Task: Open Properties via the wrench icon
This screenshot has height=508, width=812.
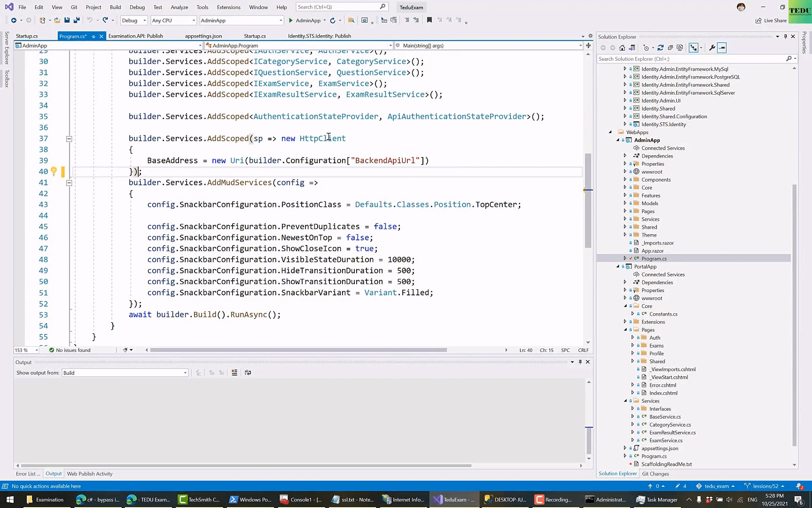Action: pos(712,48)
